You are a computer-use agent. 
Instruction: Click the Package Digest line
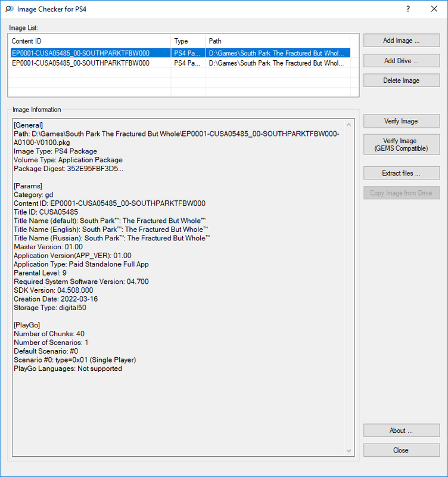pyautogui.click(x=69, y=169)
